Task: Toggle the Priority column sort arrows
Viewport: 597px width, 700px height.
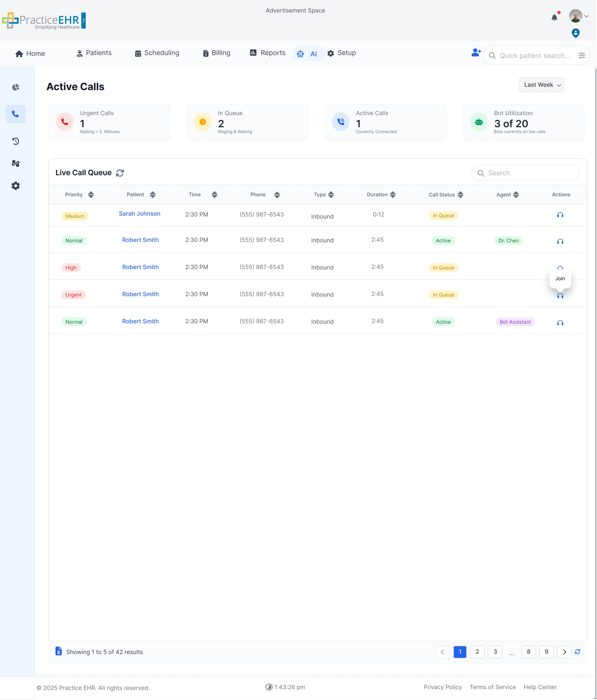Action: coord(91,195)
